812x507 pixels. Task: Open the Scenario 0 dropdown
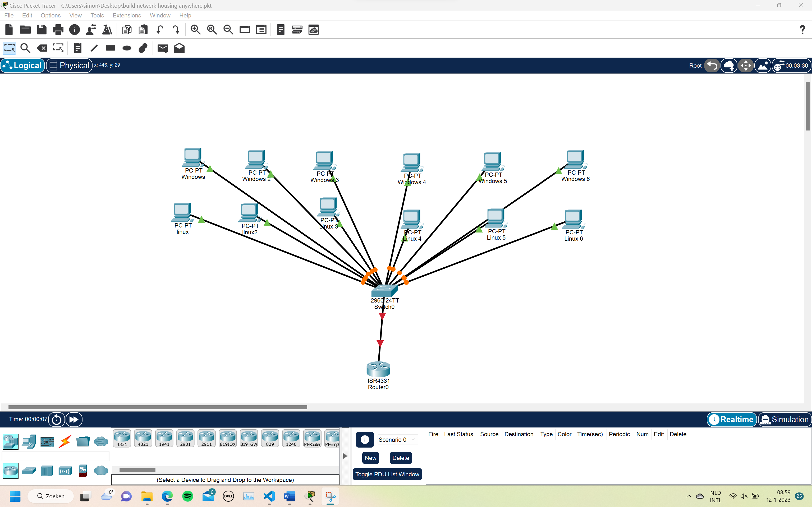(x=397, y=440)
